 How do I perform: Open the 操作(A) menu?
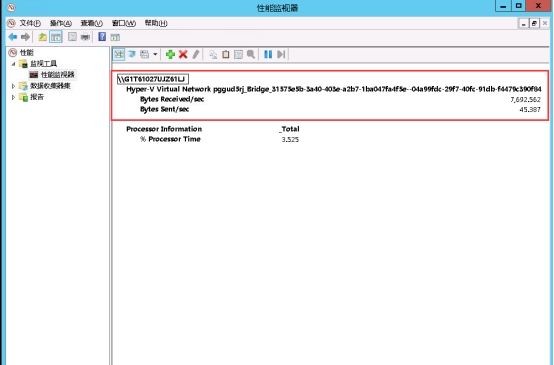tap(61, 23)
